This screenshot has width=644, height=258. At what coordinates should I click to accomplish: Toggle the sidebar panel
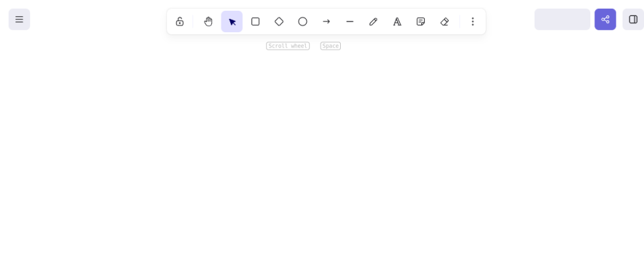pos(633,19)
